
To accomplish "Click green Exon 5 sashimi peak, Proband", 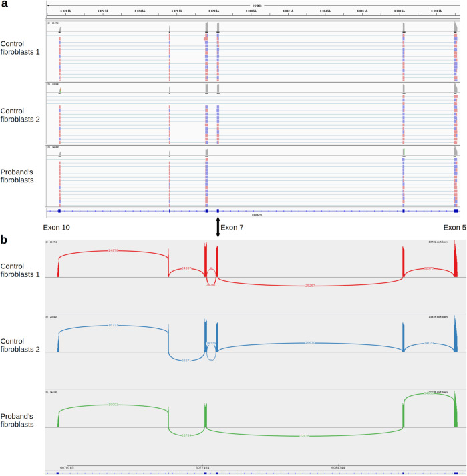I will coord(455,413).
